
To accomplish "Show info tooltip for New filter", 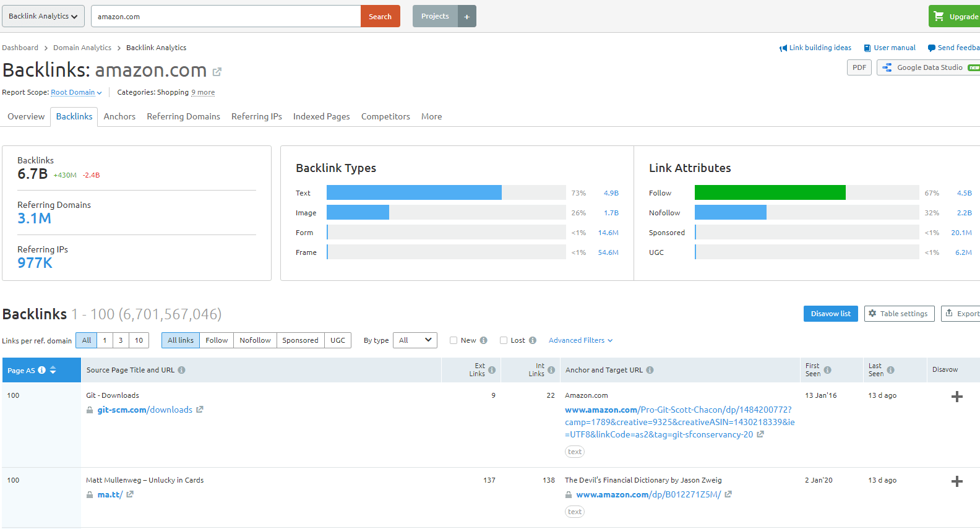I will (x=484, y=340).
